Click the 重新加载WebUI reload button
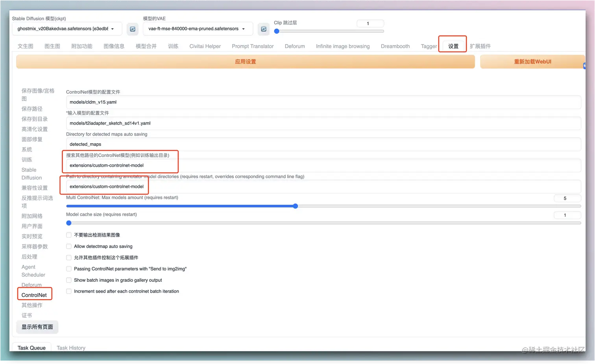 pos(532,62)
